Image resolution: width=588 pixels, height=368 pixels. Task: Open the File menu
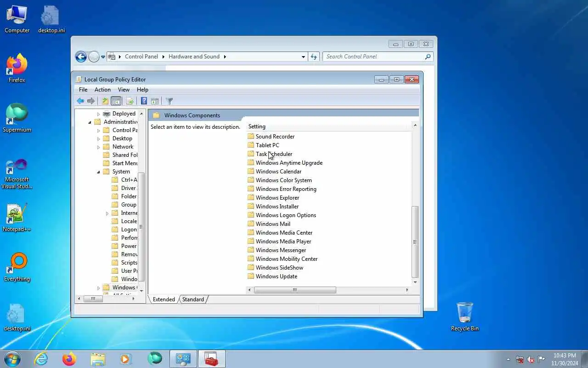(x=83, y=90)
